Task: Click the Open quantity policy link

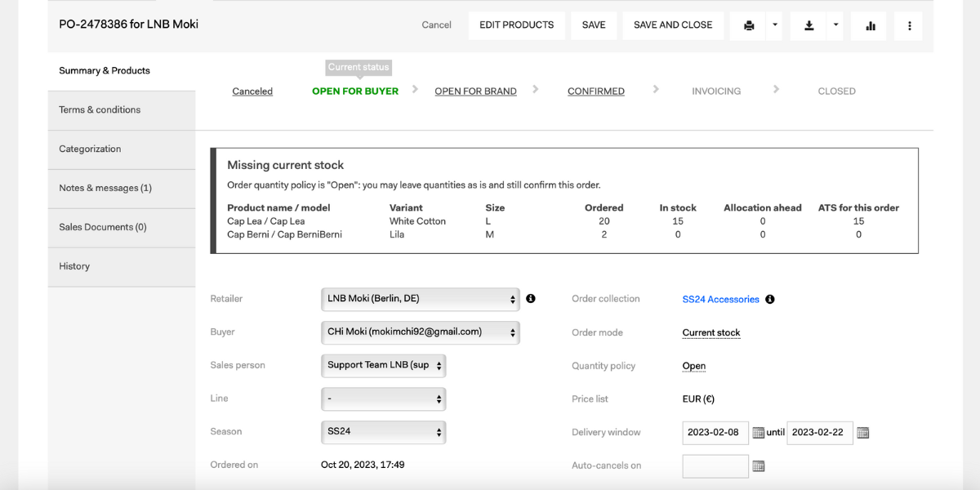Action: click(694, 367)
